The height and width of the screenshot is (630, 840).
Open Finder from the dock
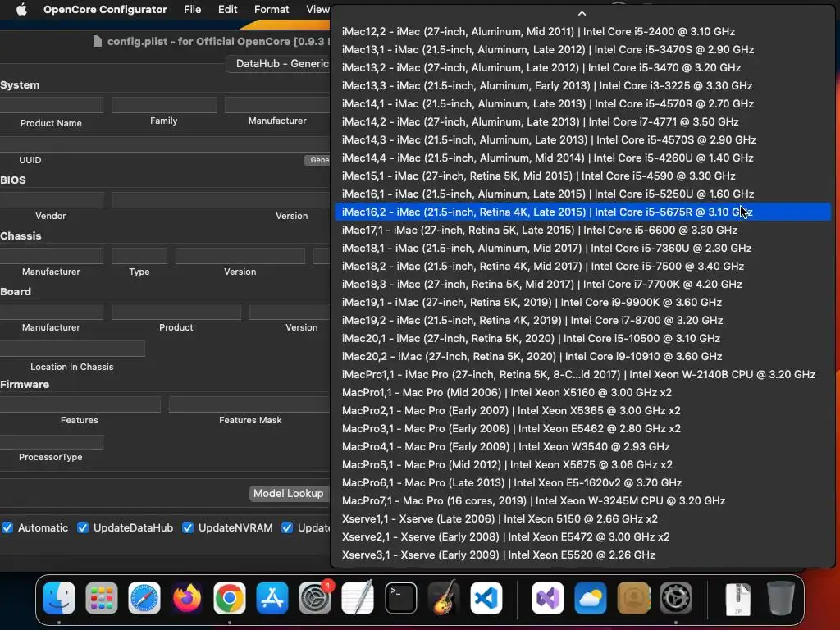pos(59,597)
